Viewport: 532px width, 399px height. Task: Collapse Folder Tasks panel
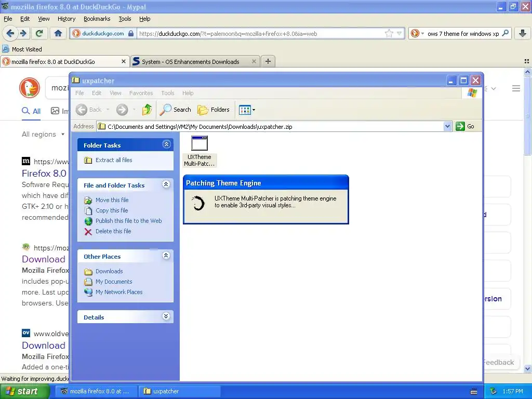click(x=166, y=144)
